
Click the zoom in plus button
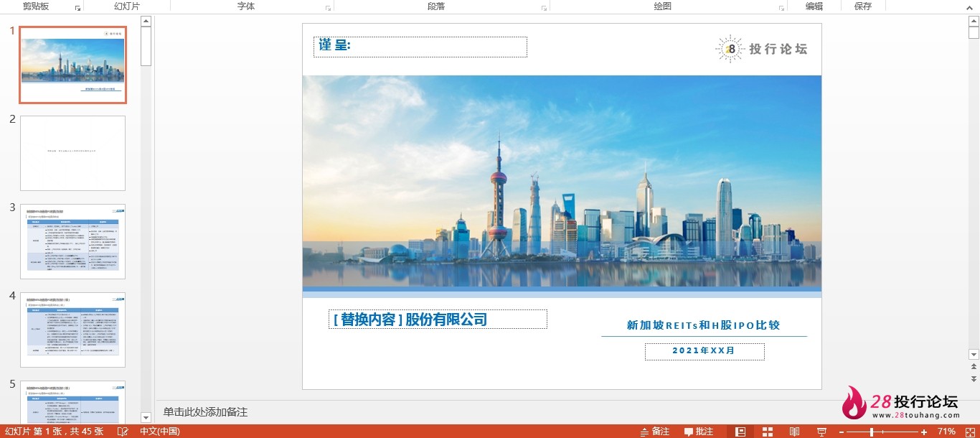coord(925,432)
